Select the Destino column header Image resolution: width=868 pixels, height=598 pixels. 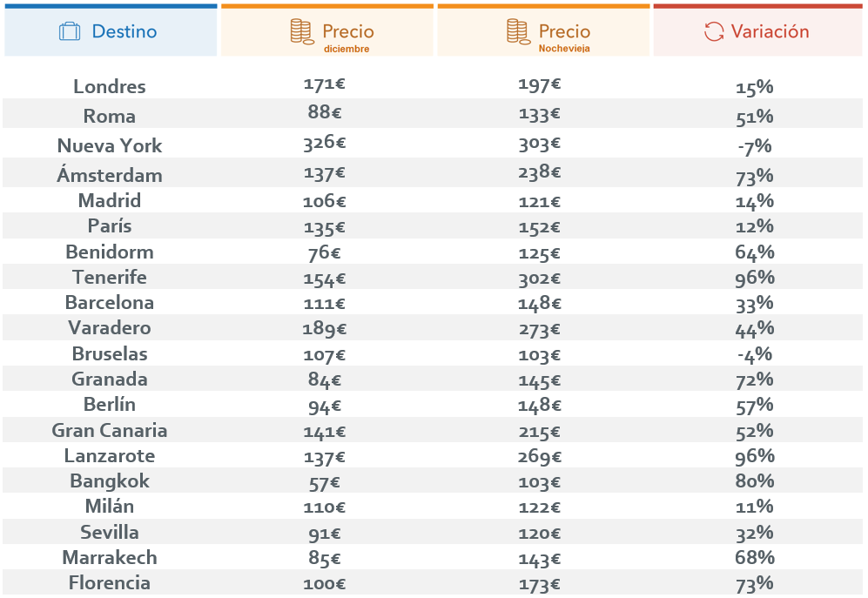point(111,30)
